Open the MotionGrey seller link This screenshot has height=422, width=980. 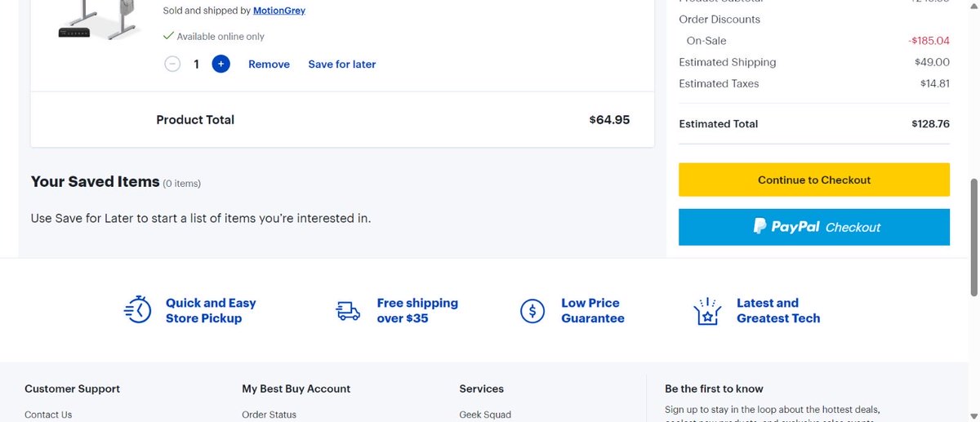point(279,11)
